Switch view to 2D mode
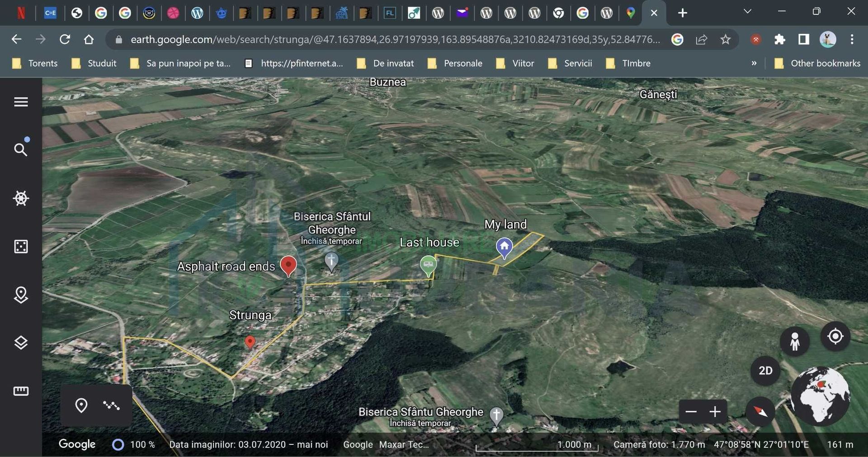 coord(766,370)
